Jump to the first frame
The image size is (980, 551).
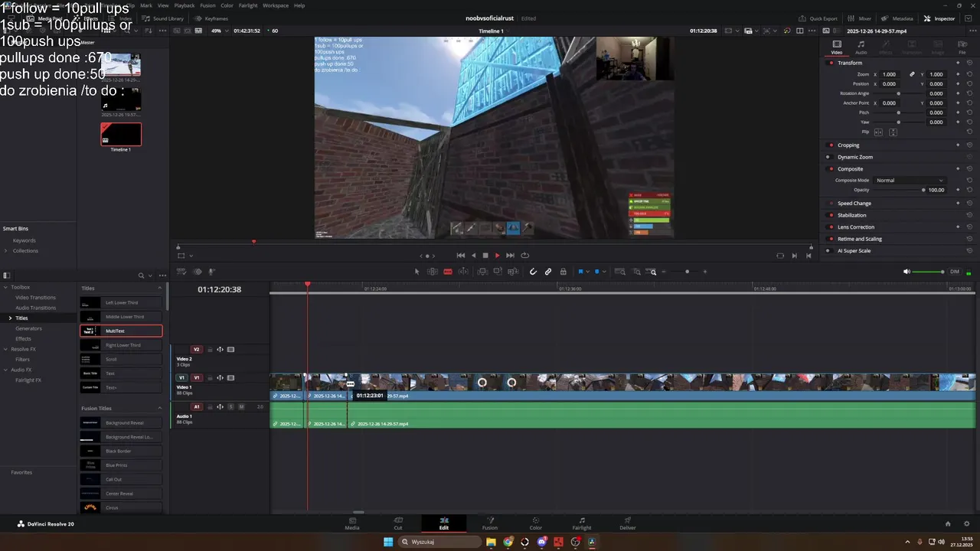click(x=460, y=256)
